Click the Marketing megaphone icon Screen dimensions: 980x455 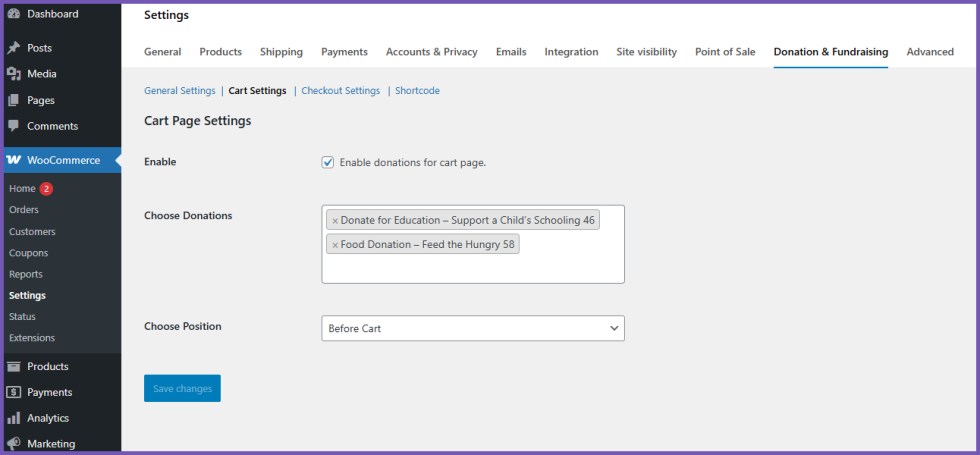point(14,443)
